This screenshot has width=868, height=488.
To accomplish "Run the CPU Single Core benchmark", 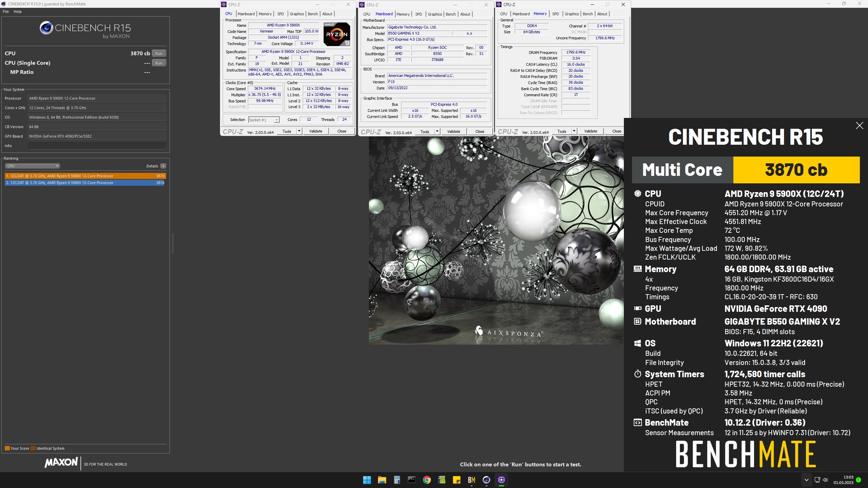I will (159, 63).
